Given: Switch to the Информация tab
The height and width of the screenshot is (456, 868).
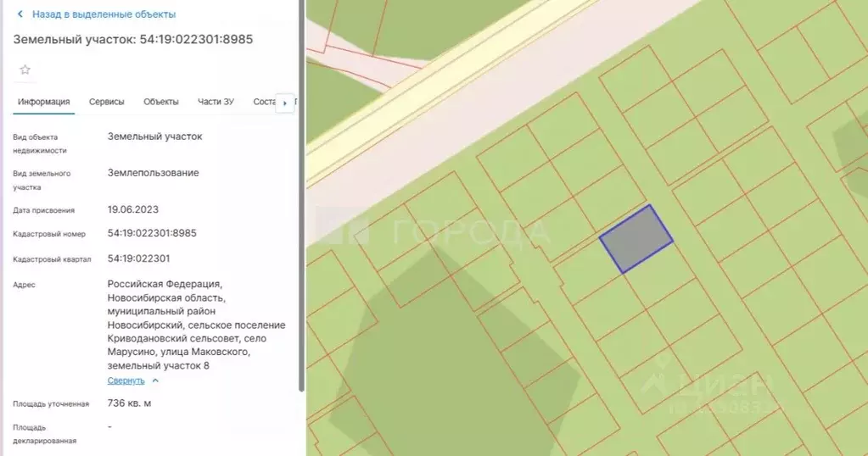Looking at the screenshot, I should pyautogui.click(x=44, y=102).
